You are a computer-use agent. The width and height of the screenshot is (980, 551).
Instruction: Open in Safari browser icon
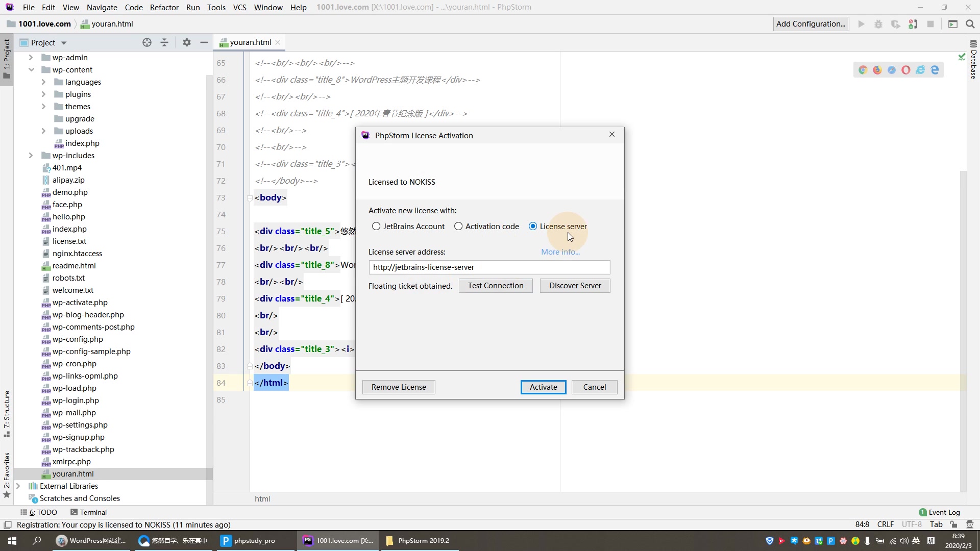pos(892,70)
